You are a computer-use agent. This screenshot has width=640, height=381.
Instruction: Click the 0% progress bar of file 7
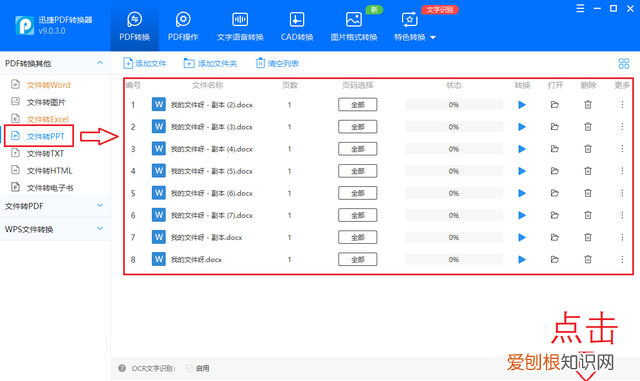(x=454, y=237)
